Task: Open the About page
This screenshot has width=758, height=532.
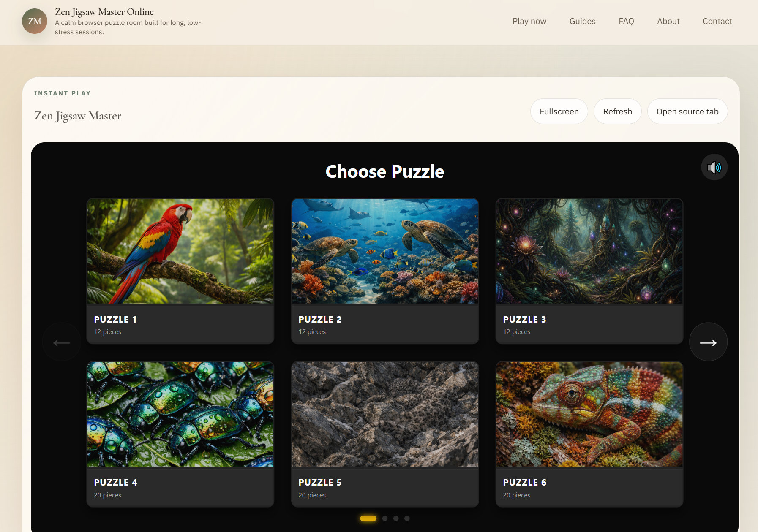Action: tap(668, 21)
